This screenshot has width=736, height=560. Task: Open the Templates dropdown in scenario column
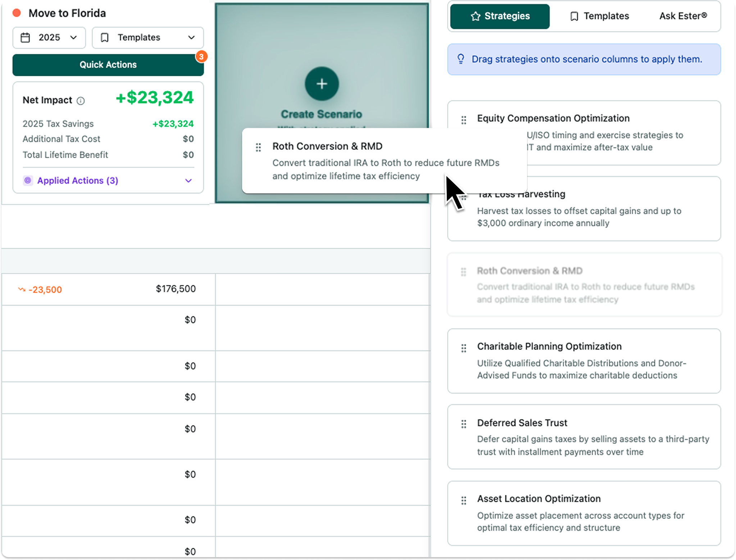[x=148, y=38]
